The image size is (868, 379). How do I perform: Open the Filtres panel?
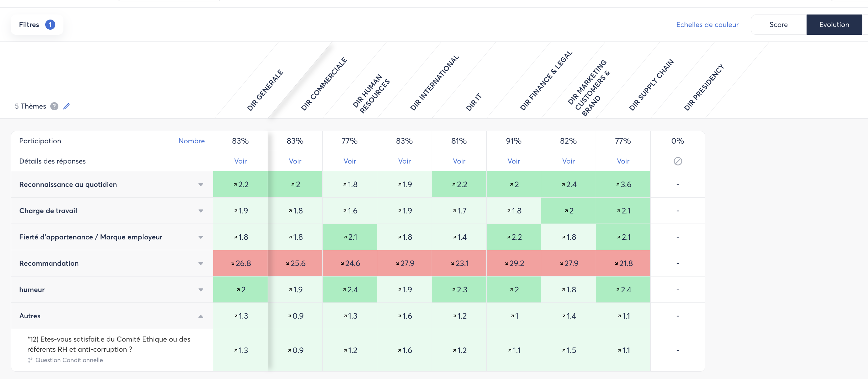coord(29,25)
